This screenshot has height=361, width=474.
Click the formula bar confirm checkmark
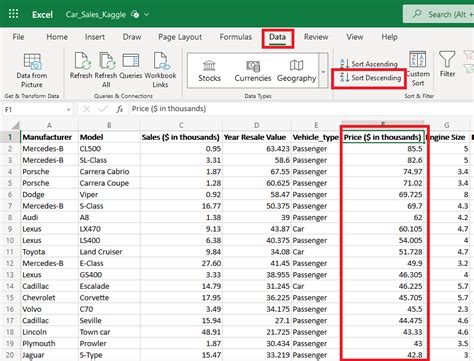click(103, 109)
